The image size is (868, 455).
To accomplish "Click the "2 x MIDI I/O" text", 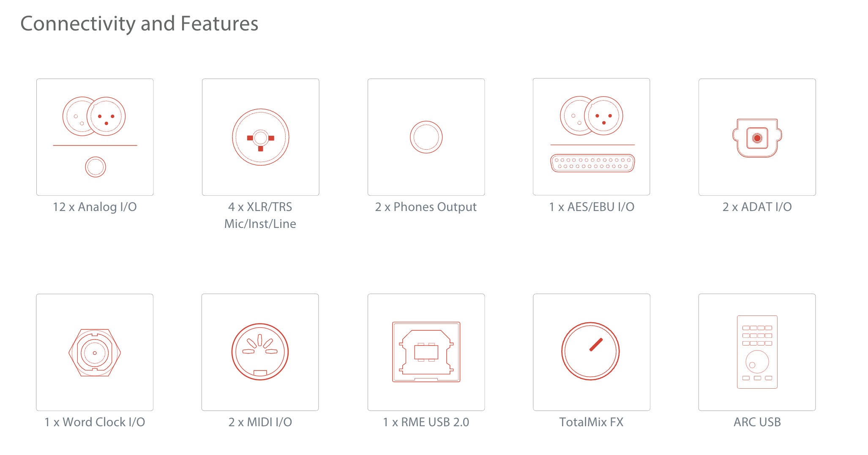I will point(260,422).
